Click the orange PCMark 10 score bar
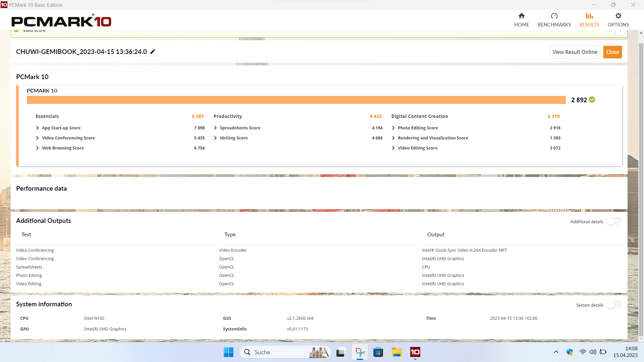 click(x=296, y=100)
